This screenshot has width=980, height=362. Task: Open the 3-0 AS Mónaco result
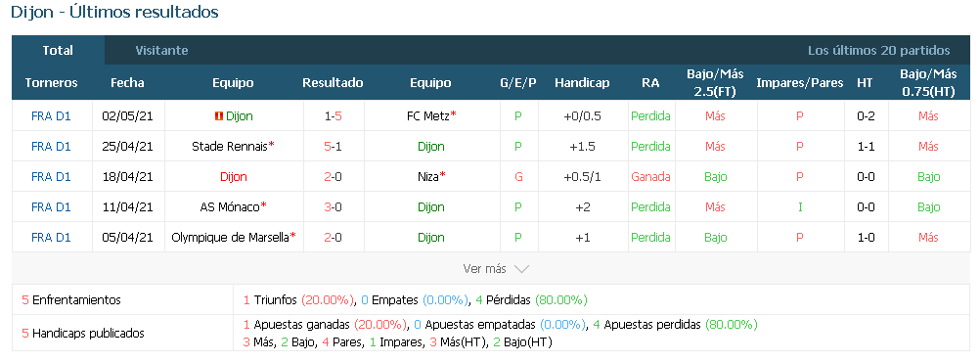(334, 207)
